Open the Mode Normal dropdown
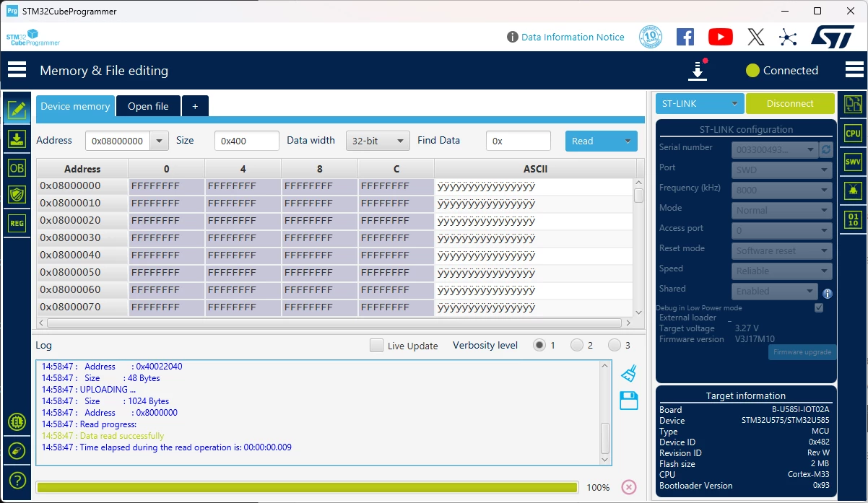This screenshot has width=868, height=503. (782, 211)
